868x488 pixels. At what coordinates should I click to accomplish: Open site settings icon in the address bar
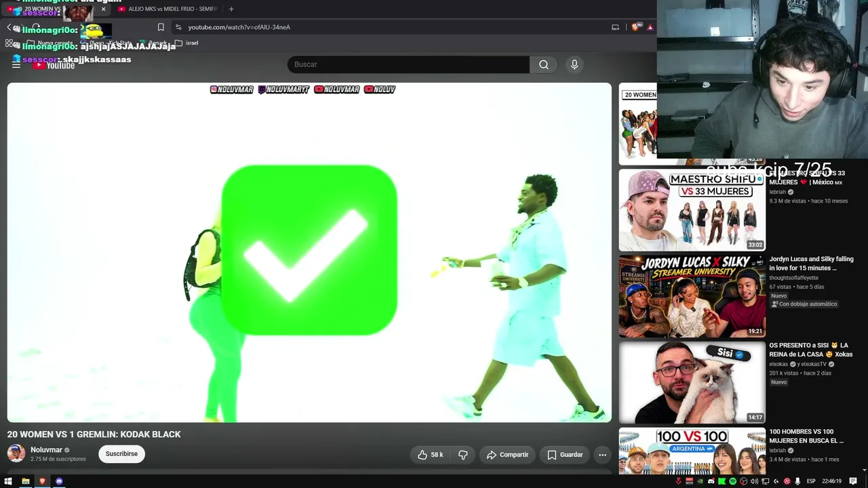(x=178, y=27)
